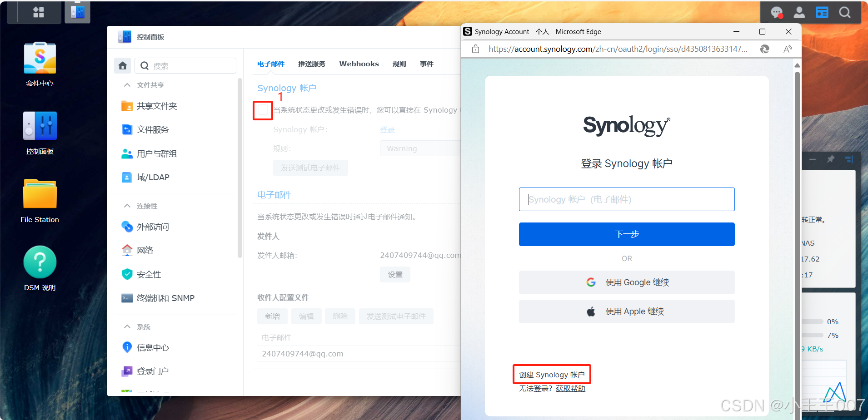Open the DSM main menu grid icon
Image resolution: width=868 pixels, height=420 pixels.
click(x=39, y=12)
